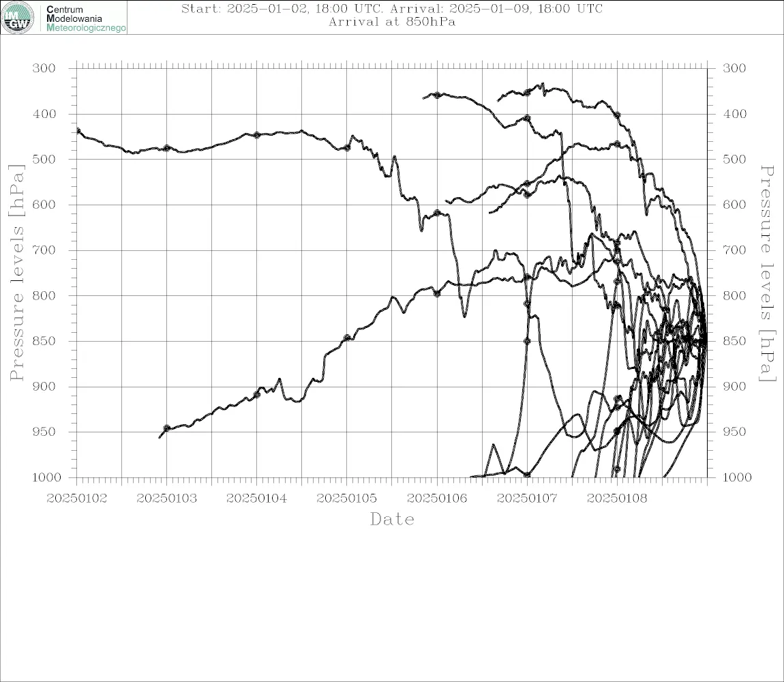
Task: Click date label 20250104
Action: tap(256, 499)
